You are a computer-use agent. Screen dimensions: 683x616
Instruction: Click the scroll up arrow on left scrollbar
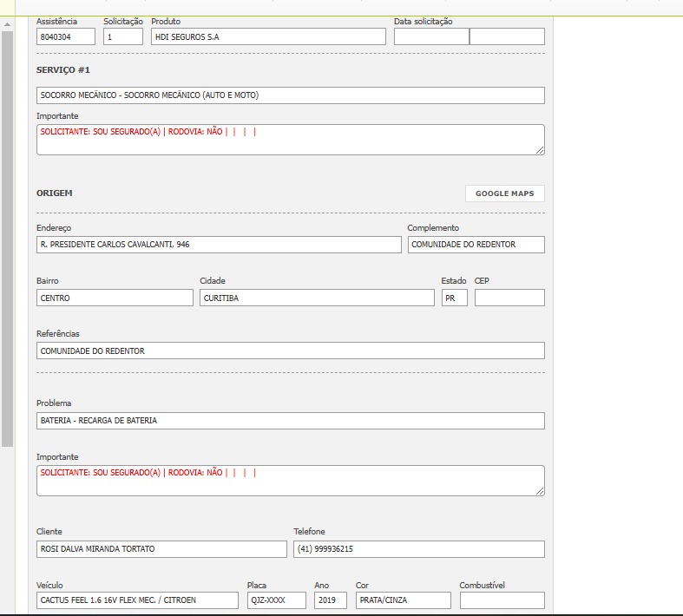click(x=7, y=23)
